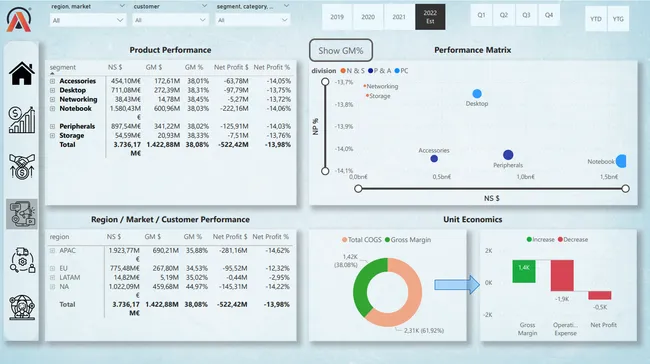Expand the Desktop segment row
Viewport: 650px width, 364px height.
[x=53, y=90]
